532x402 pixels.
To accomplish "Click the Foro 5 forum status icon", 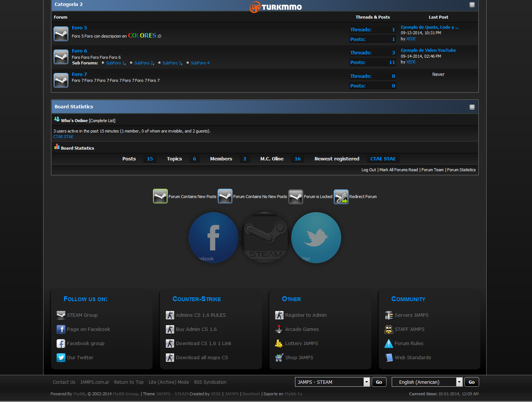I will [61, 34].
